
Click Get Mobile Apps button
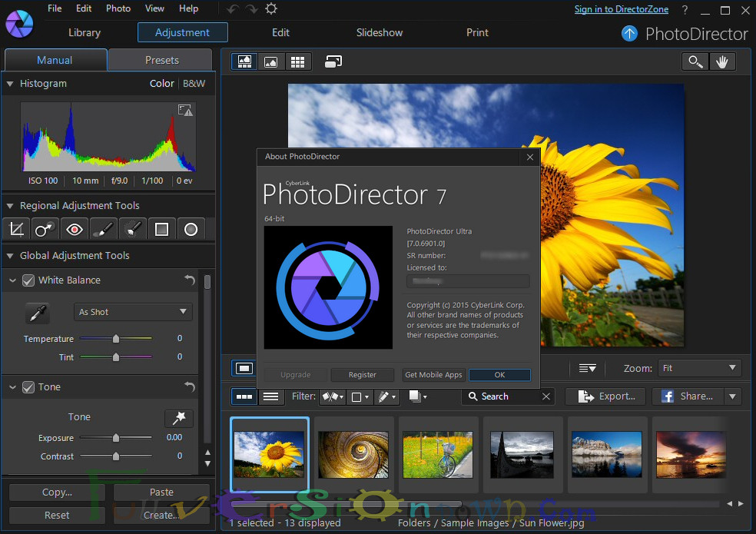(x=433, y=375)
